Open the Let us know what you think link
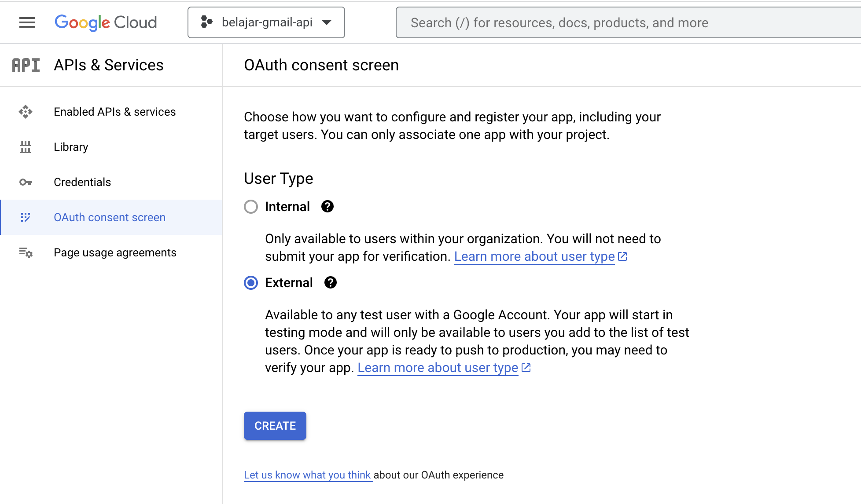The width and height of the screenshot is (861, 504). point(308,475)
